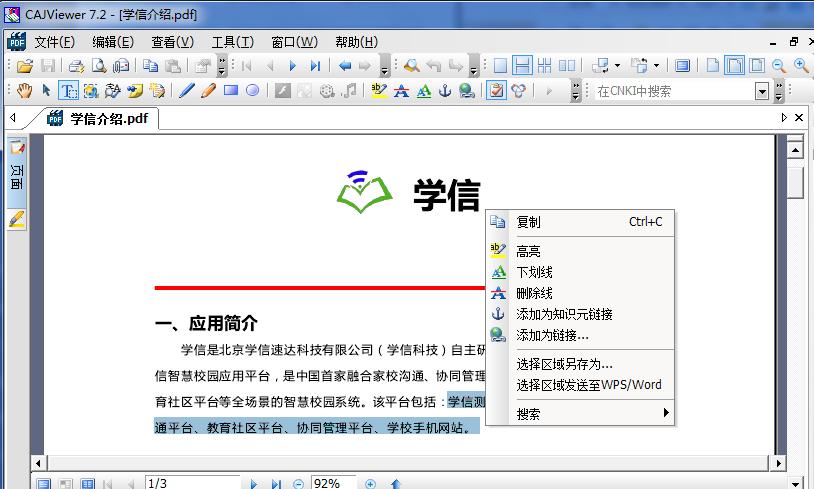
Task: Expand the first toolbar overflow chevron
Action: (x=222, y=66)
